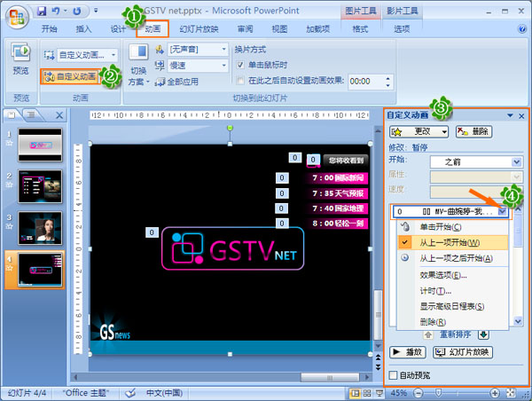Image resolution: width=532 pixels, height=401 pixels.
Task: Select 显示高级日程表(S) from the menu
Action: (452, 306)
